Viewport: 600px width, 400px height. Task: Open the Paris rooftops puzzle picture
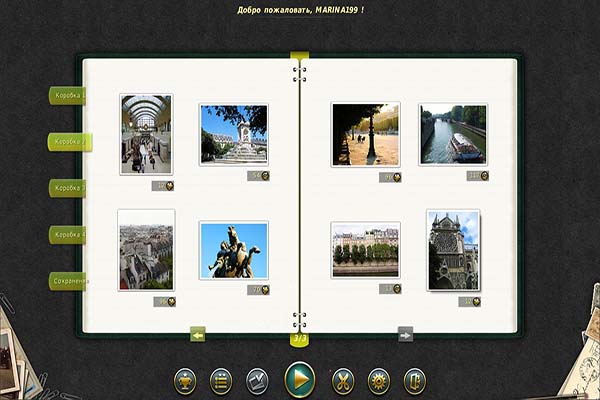click(146, 250)
